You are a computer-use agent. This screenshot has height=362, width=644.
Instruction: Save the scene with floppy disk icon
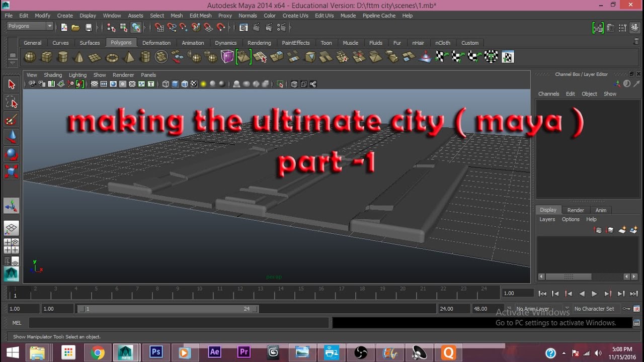(x=89, y=28)
